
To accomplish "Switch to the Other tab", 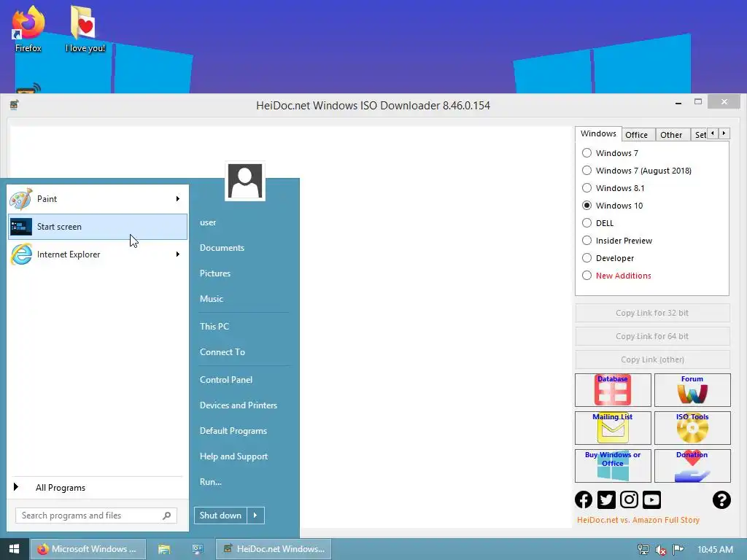I will click(671, 135).
